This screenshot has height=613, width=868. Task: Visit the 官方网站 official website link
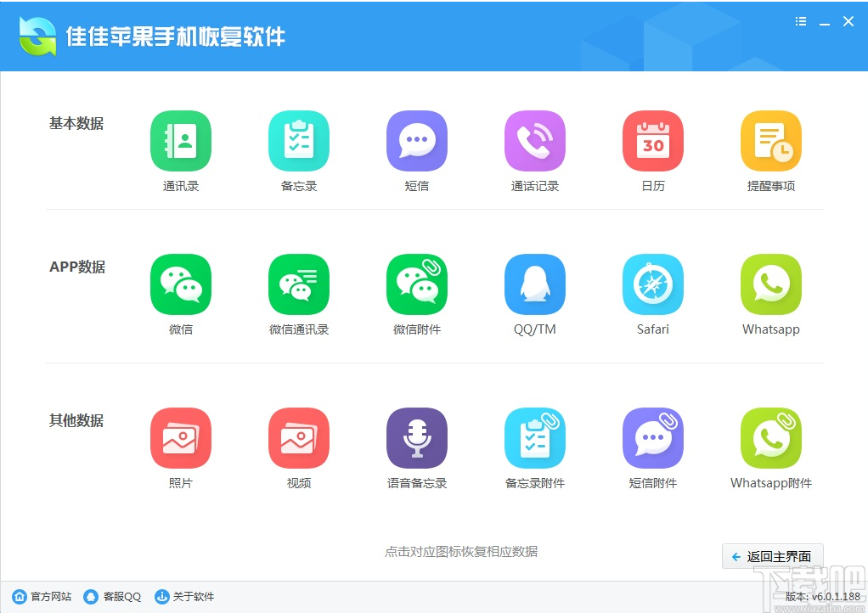click(42, 596)
